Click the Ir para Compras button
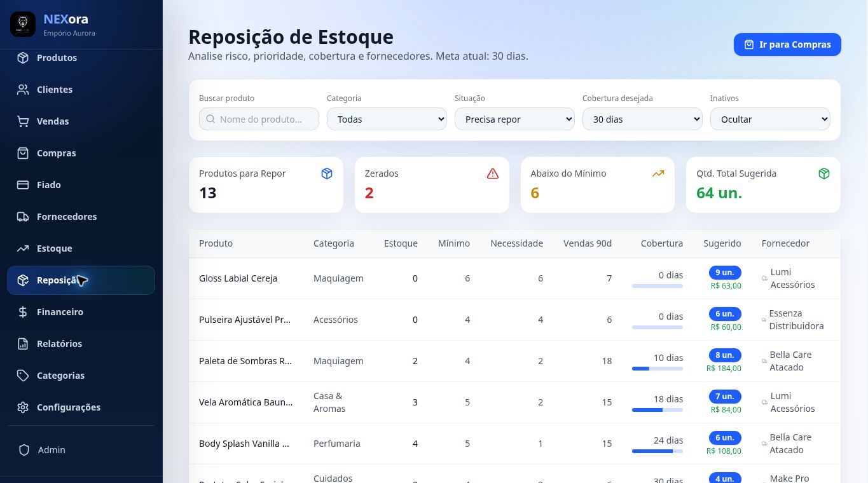The image size is (868, 483). (787, 44)
